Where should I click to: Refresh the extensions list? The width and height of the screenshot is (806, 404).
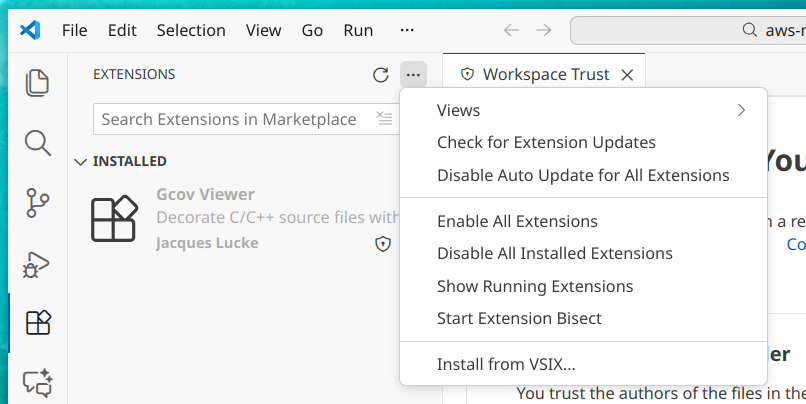(x=380, y=75)
